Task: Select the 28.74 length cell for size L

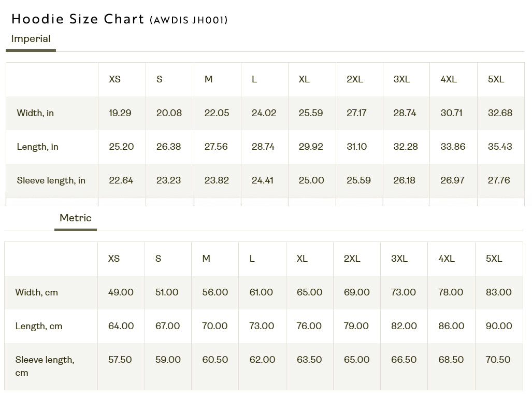Action: coord(263,147)
